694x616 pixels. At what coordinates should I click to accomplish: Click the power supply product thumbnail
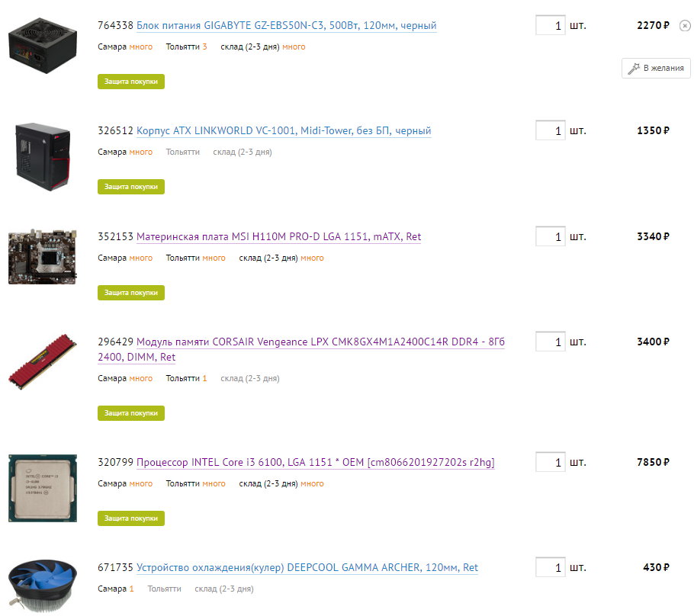click(43, 46)
